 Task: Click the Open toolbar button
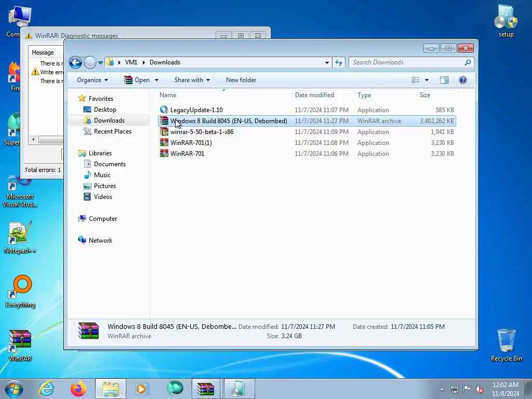137,80
